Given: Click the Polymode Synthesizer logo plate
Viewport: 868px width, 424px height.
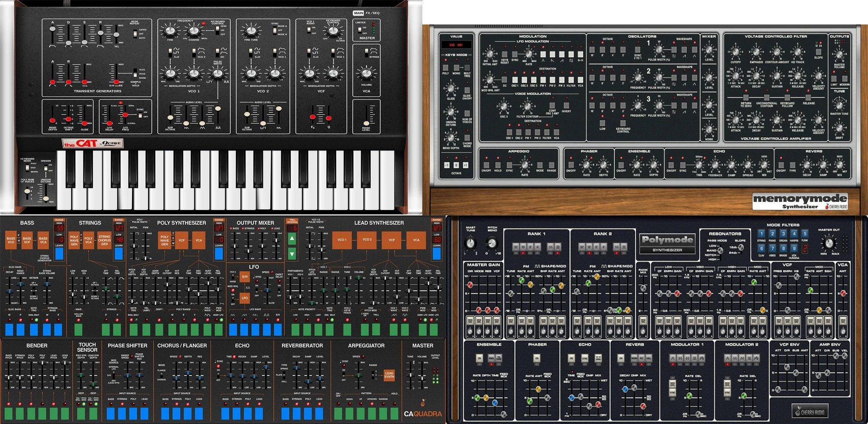Looking at the screenshot, I should (668, 244).
